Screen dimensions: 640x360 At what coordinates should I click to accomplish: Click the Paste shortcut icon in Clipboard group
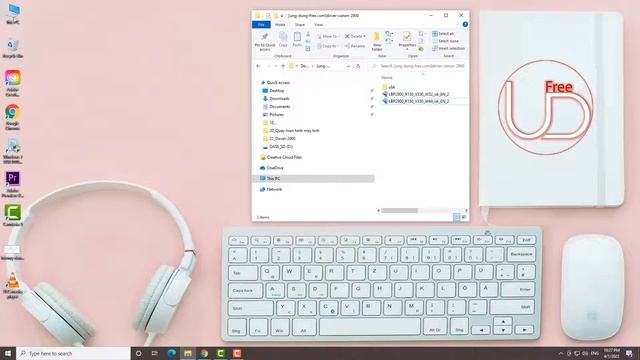(x=308, y=49)
